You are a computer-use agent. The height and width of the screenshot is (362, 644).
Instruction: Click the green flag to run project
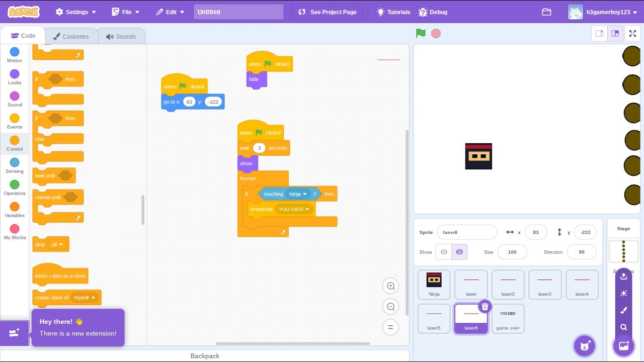click(x=421, y=34)
